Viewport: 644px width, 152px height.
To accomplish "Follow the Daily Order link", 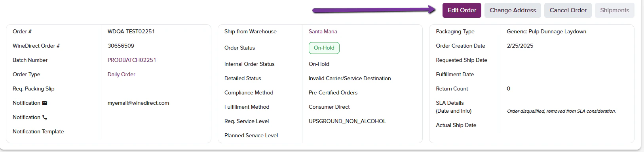I will pos(122,74).
